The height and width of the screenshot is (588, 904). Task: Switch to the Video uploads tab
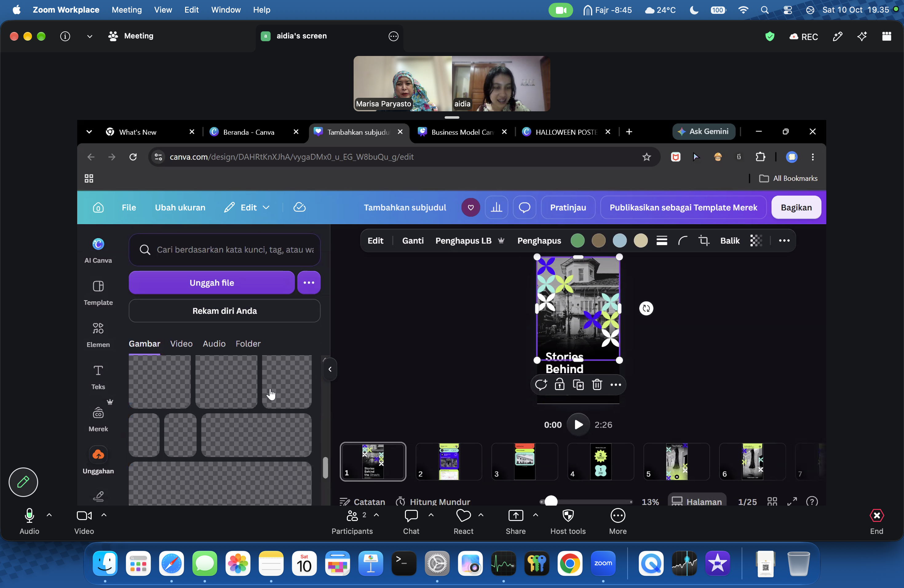181,344
